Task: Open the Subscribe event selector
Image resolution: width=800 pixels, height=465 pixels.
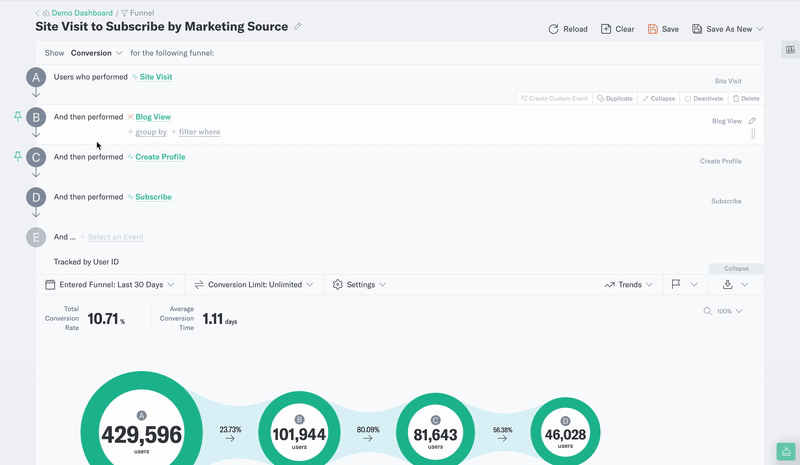Action: (153, 197)
